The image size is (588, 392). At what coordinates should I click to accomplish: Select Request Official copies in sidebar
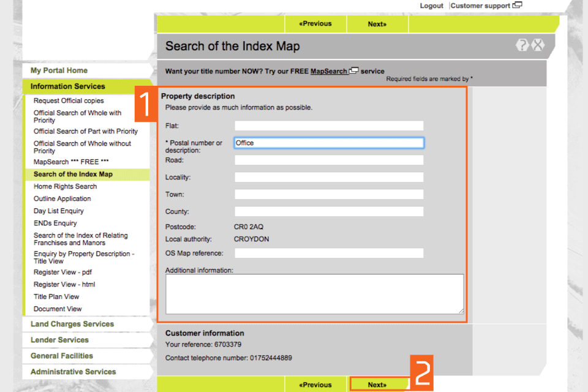(69, 100)
